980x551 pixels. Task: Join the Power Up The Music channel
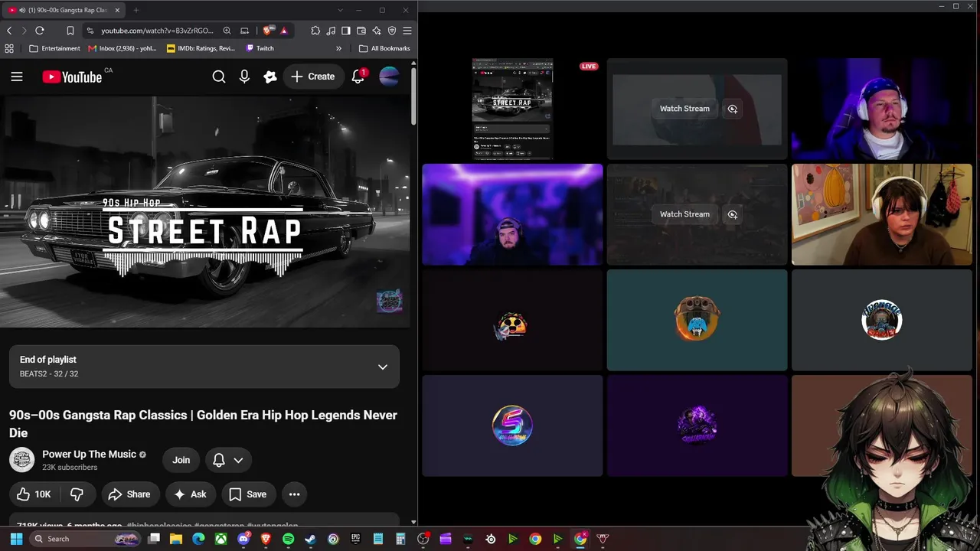tap(181, 460)
